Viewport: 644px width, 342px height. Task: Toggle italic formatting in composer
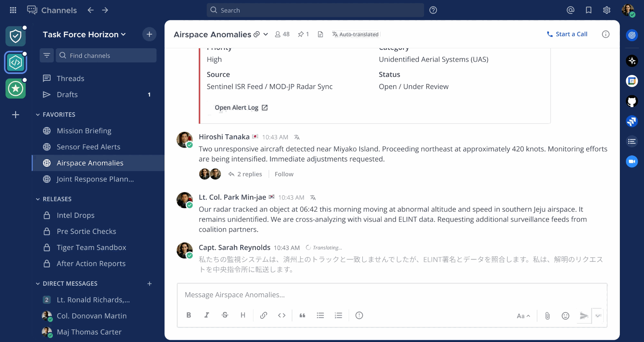(207, 315)
